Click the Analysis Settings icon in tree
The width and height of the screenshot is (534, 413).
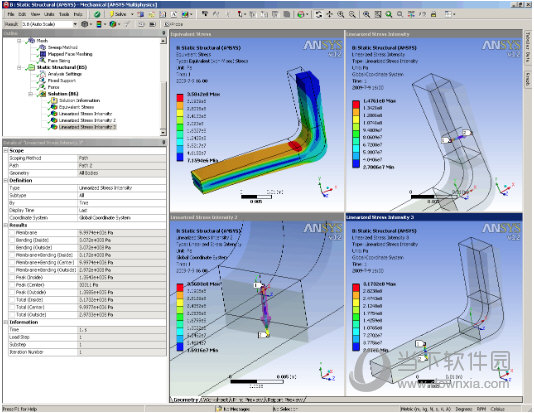click(43, 74)
